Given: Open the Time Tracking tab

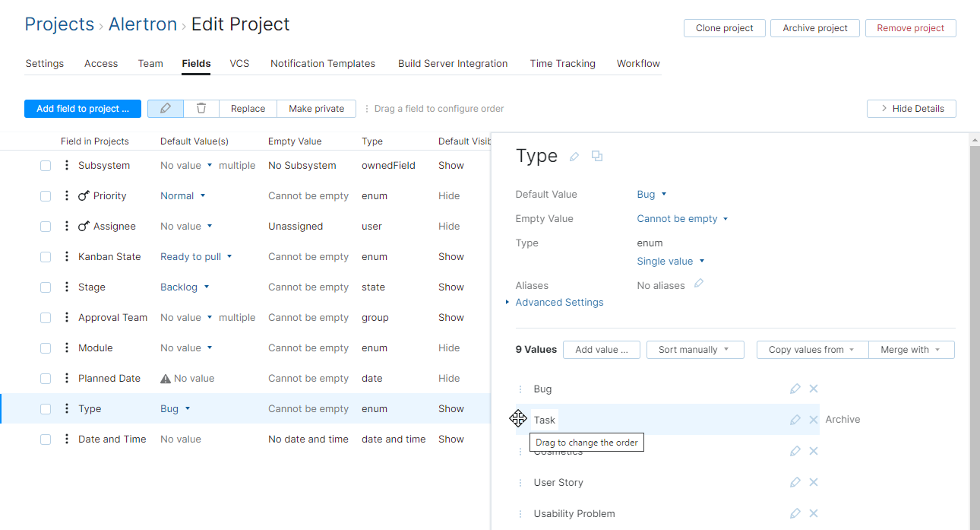Looking at the screenshot, I should point(562,63).
